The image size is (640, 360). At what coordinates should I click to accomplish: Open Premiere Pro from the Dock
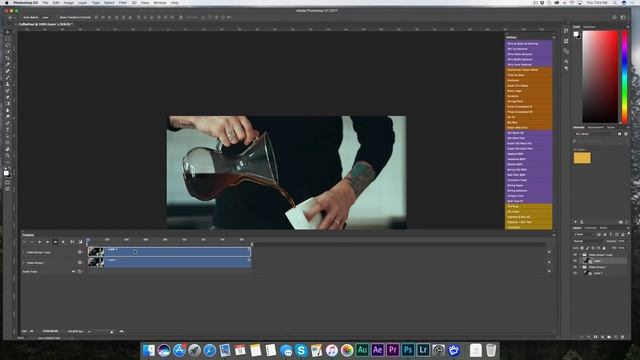pos(393,350)
